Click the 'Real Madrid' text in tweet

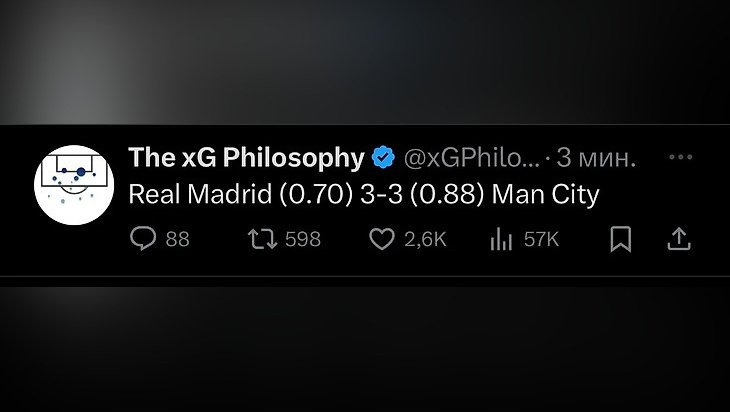coord(200,194)
